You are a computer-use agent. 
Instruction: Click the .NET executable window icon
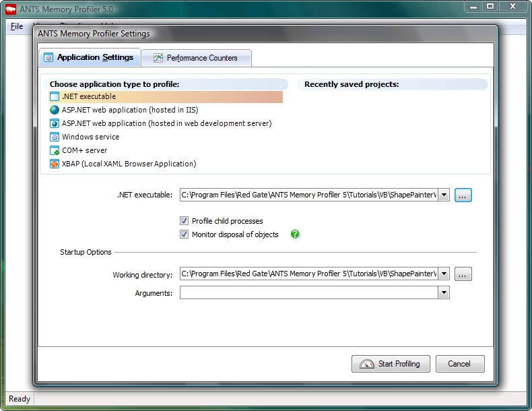[x=55, y=97]
